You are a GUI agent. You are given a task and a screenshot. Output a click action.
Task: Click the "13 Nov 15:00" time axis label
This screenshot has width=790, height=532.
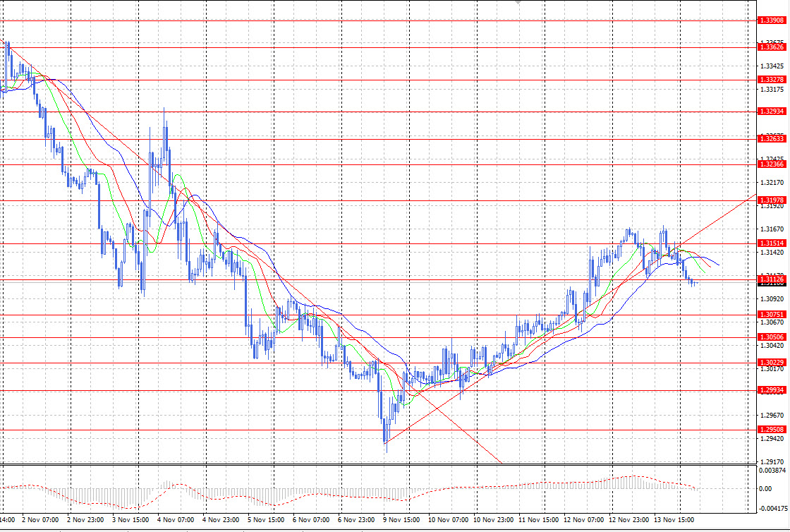674,519
